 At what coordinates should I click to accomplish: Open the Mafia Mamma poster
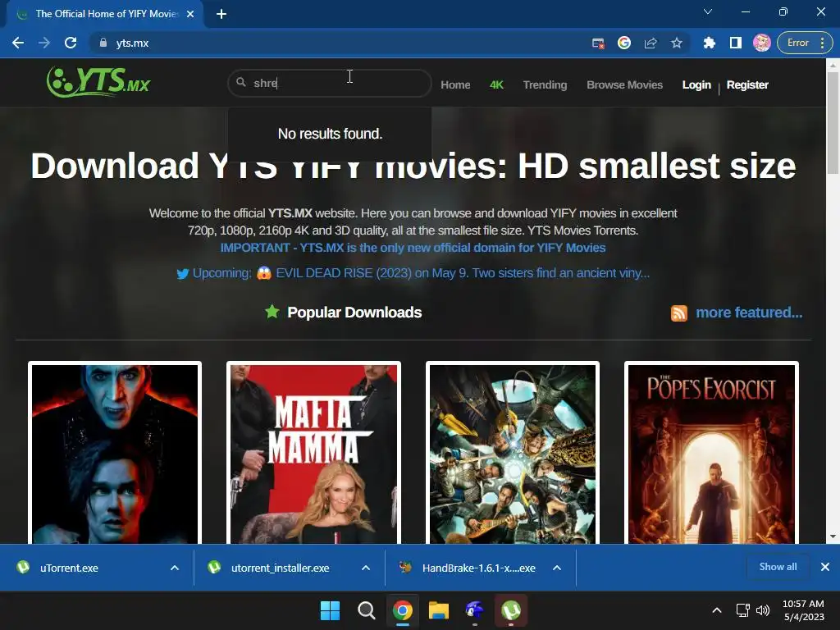[313, 454]
